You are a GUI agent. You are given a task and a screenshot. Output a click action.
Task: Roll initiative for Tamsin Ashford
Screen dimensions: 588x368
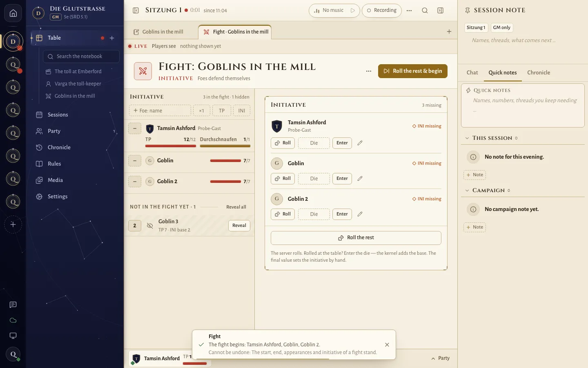point(283,143)
